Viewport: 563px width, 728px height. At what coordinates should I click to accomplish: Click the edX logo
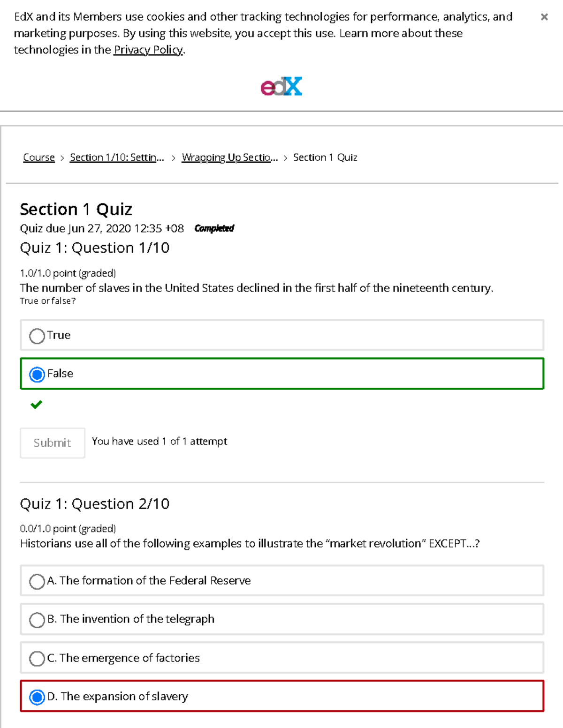pos(281,86)
